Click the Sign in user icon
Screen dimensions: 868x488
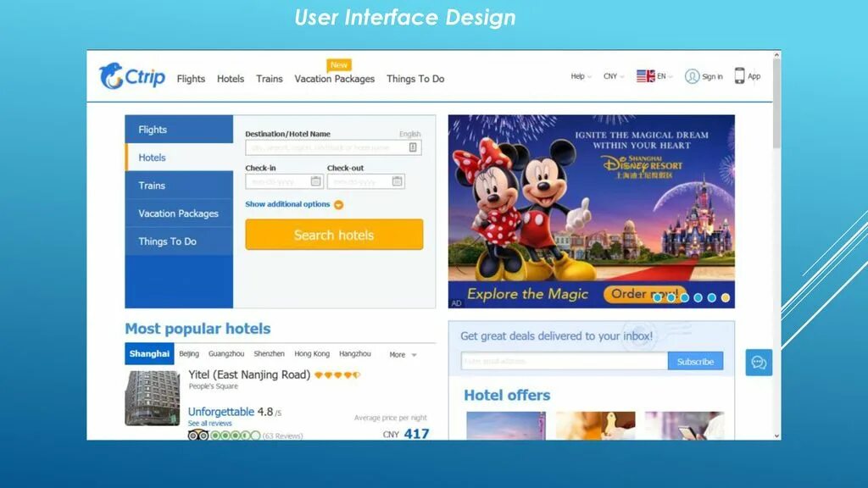click(692, 76)
